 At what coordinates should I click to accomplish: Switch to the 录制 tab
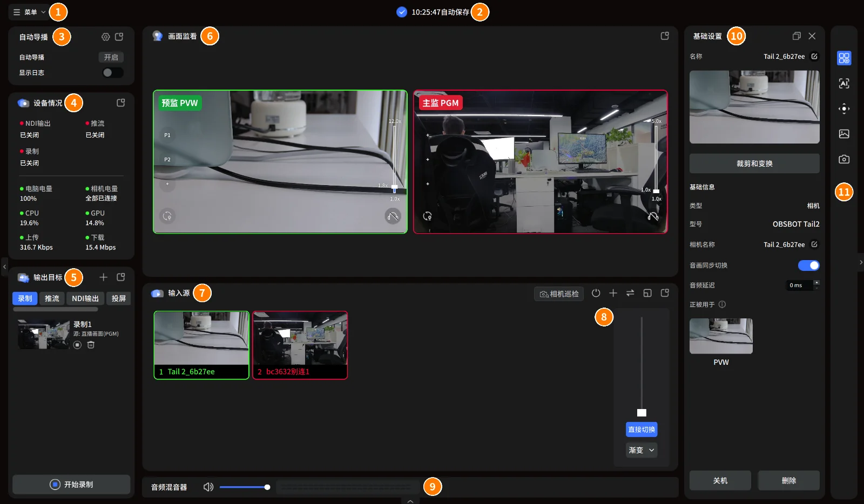tap(25, 298)
